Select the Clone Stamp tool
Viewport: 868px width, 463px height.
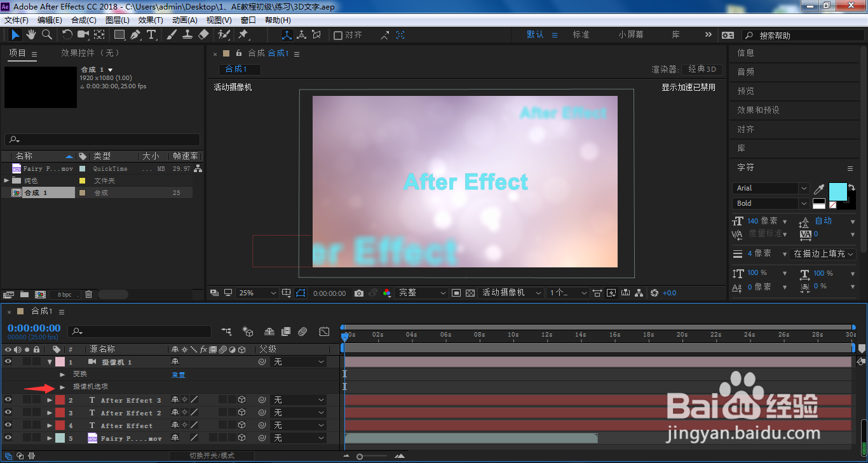coord(187,35)
